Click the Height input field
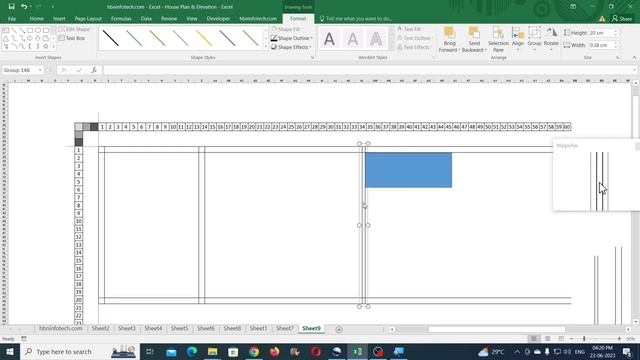Screen dimensions: 640x360 pyautogui.click(x=601, y=33)
